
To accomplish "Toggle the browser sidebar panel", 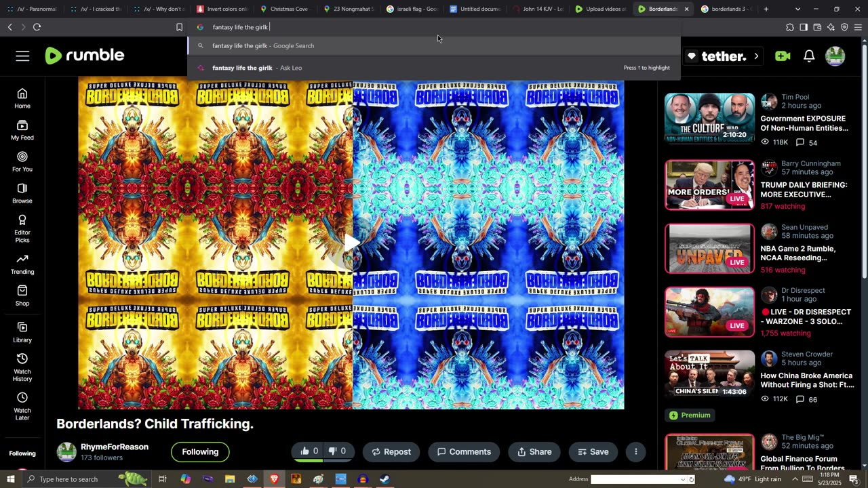I will pyautogui.click(x=804, y=27).
